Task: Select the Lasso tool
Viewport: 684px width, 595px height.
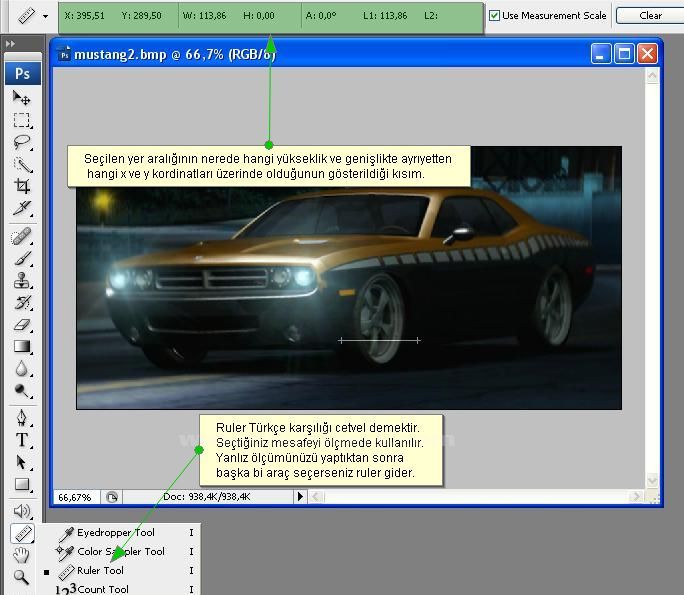Action: 21,142
